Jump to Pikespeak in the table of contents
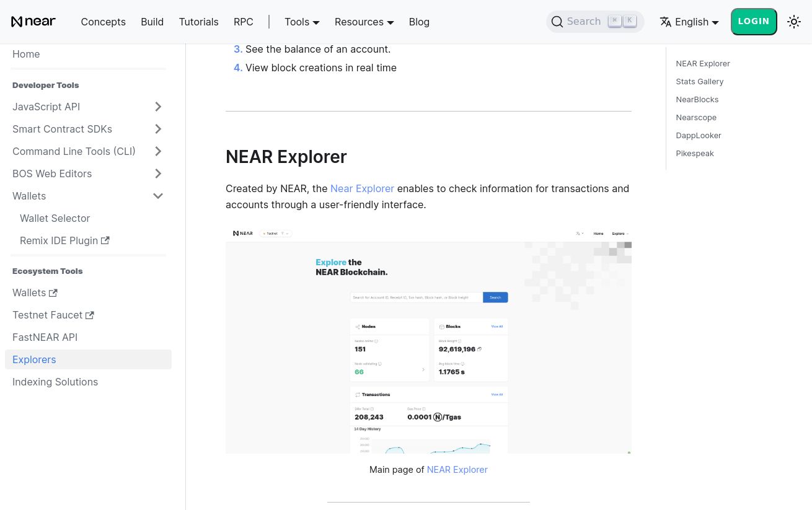 (695, 153)
